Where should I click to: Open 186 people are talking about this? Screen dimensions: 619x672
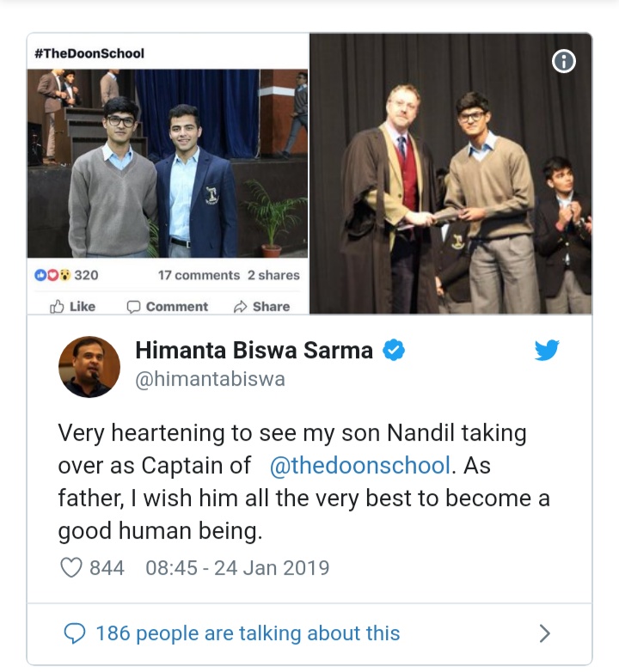point(248,633)
